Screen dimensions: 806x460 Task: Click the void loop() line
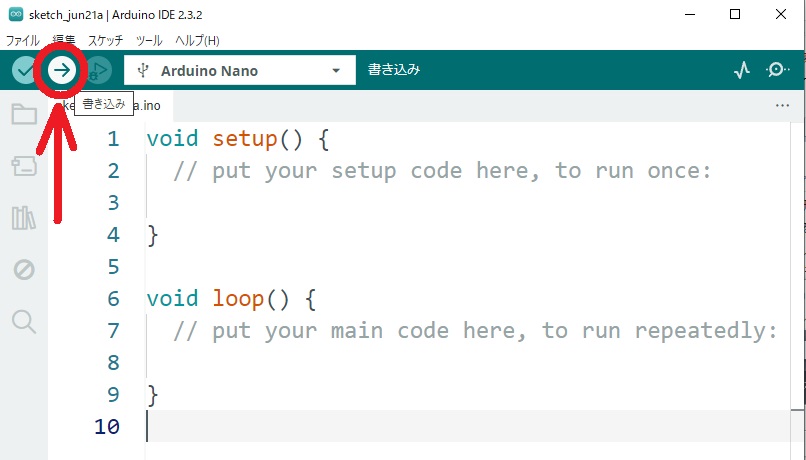pyautogui.click(x=231, y=299)
